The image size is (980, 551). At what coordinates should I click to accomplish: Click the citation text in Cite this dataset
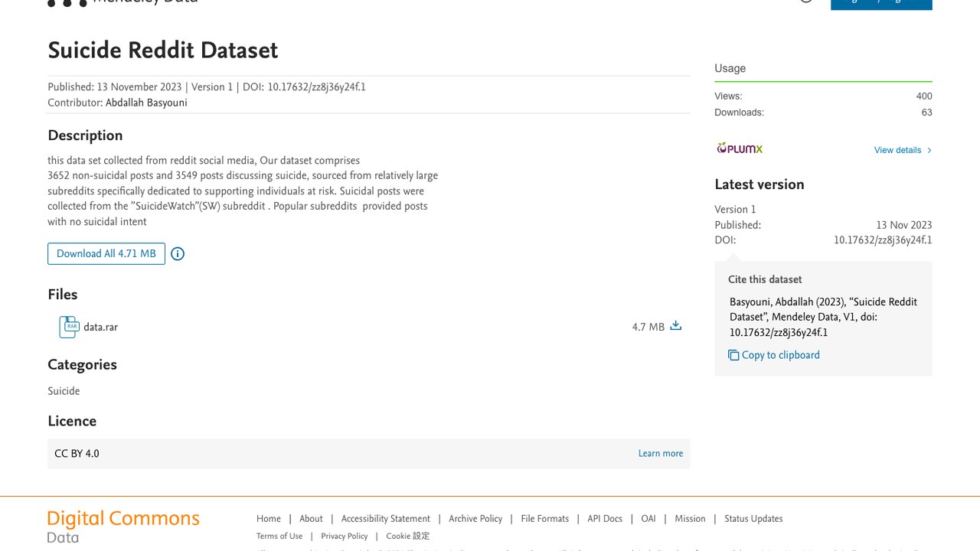click(x=823, y=318)
